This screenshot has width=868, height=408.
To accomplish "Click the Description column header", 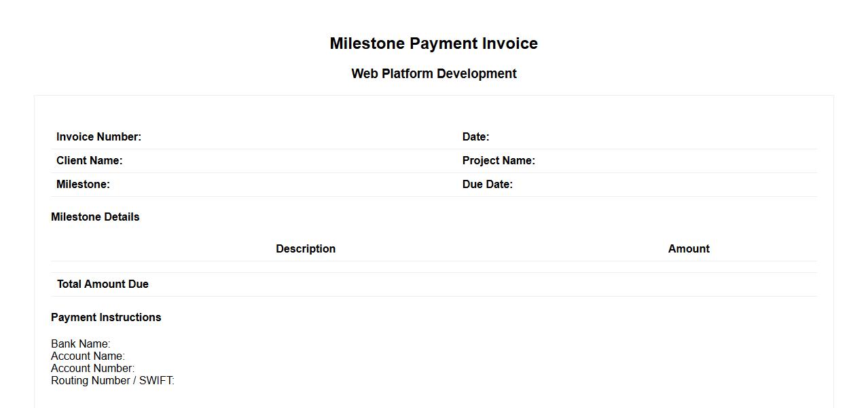I will (306, 249).
